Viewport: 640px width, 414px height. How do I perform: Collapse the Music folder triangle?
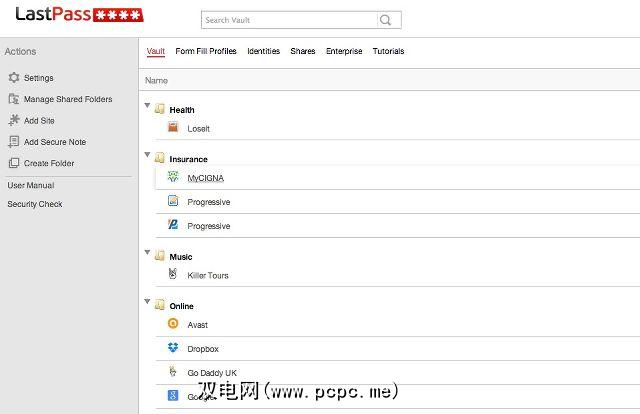[x=147, y=252]
